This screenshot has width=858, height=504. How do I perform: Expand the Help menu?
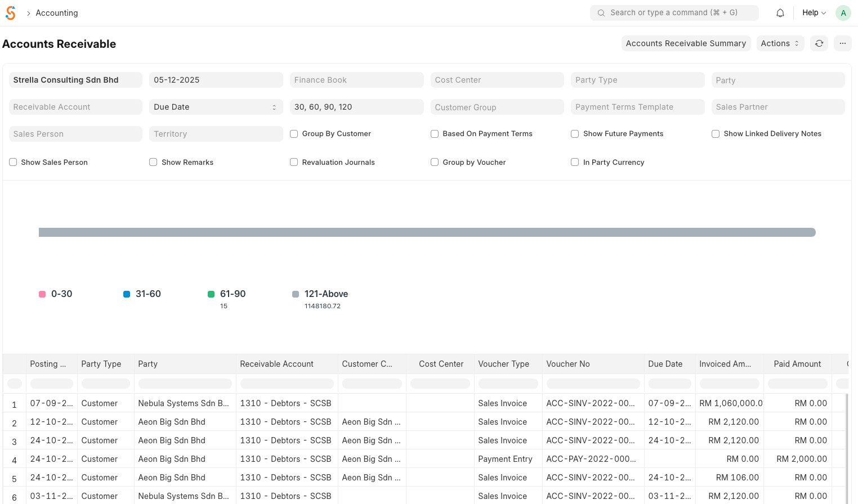click(x=814, y=13)
